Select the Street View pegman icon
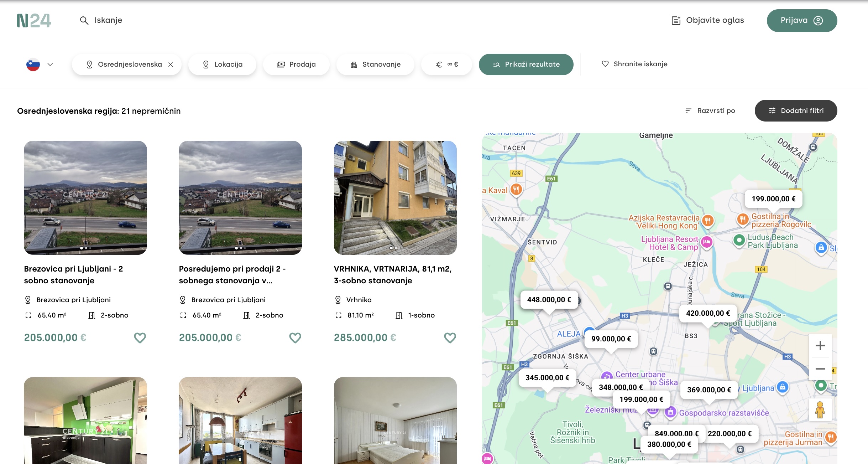The width and height of the screenshot is (868, 464). point(820,410)
